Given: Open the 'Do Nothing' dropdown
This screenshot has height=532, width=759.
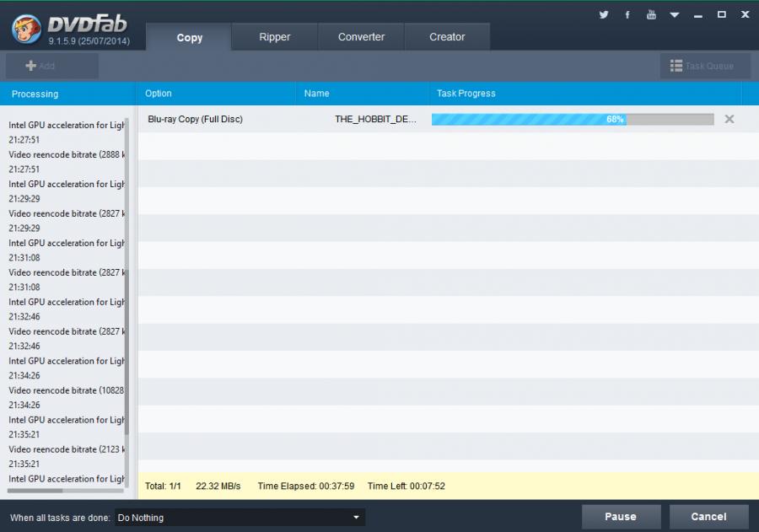Looking at the screenshot, I should 240,518.
